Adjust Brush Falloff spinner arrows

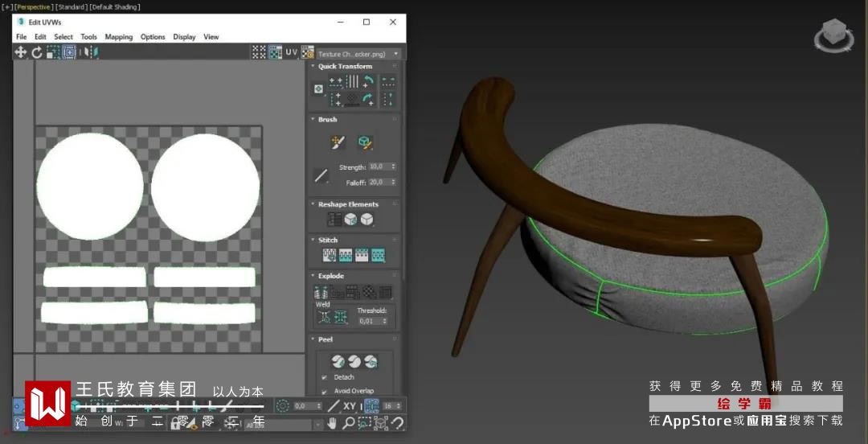(x=394, y=183)
